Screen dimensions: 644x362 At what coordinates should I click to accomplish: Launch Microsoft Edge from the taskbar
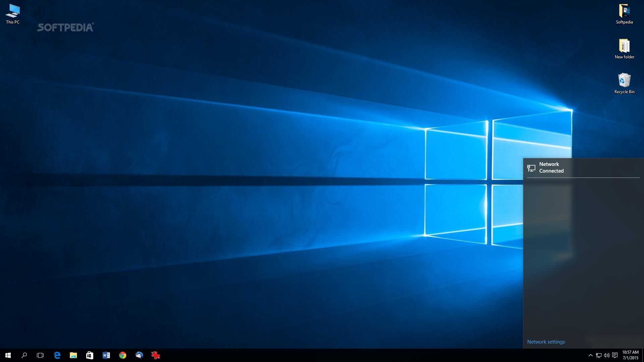pyautogui.click(x=57, y=355)
